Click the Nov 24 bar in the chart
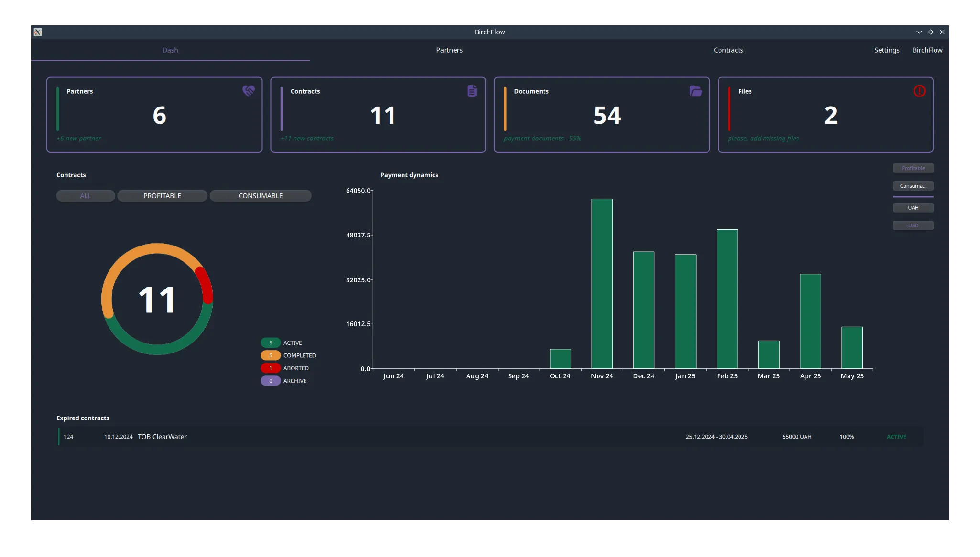The width and height of the screenshot is (980, 557). point(602,284)
